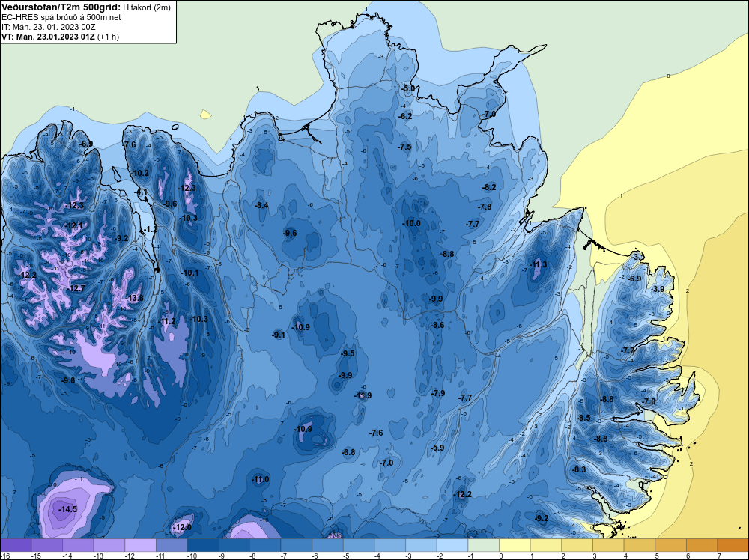The image size is (749, 560).
Task: Click the valid time 'VT: Mán. 23.01.2023 01Z'
Action: pyautogui.click(x=48, y=37)
